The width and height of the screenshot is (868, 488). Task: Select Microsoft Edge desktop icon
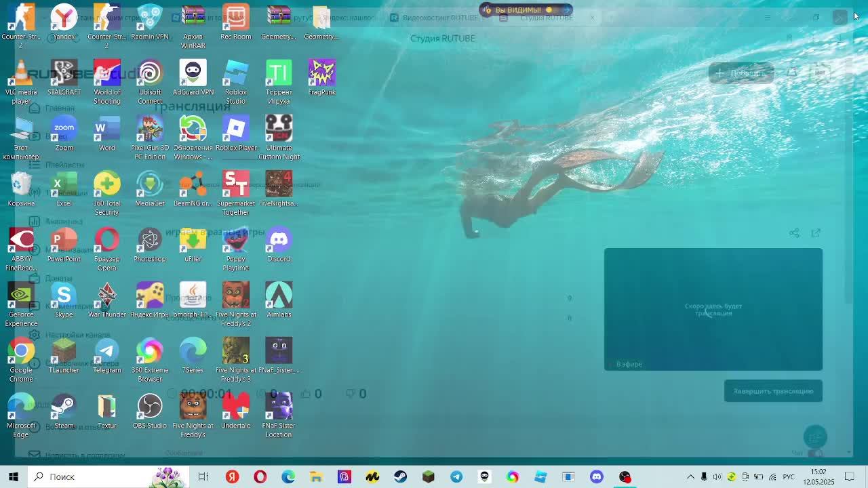(x=21, y=416)
